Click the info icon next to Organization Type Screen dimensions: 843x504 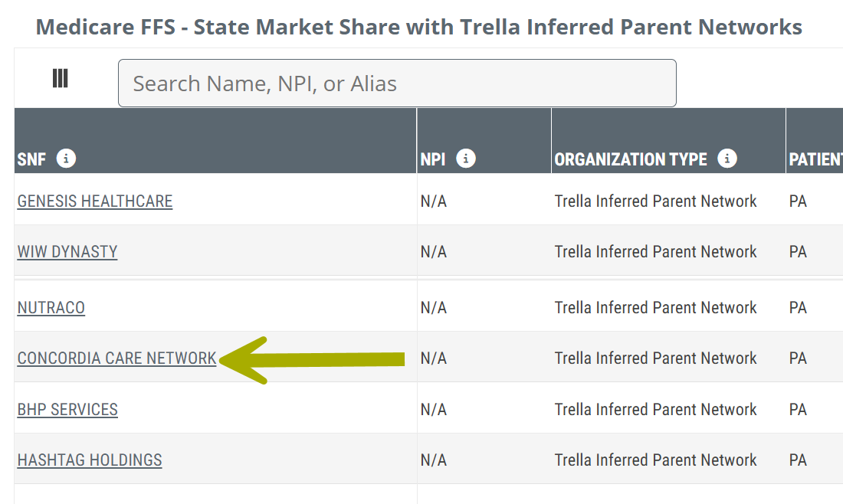(727, 159)
